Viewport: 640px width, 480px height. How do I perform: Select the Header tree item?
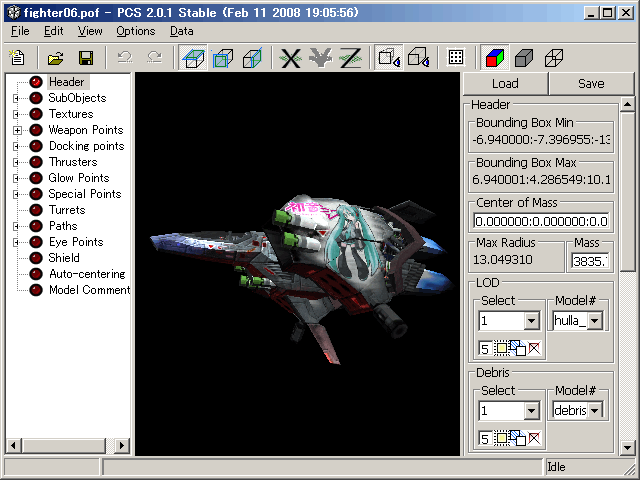click(x=67, y=82)
